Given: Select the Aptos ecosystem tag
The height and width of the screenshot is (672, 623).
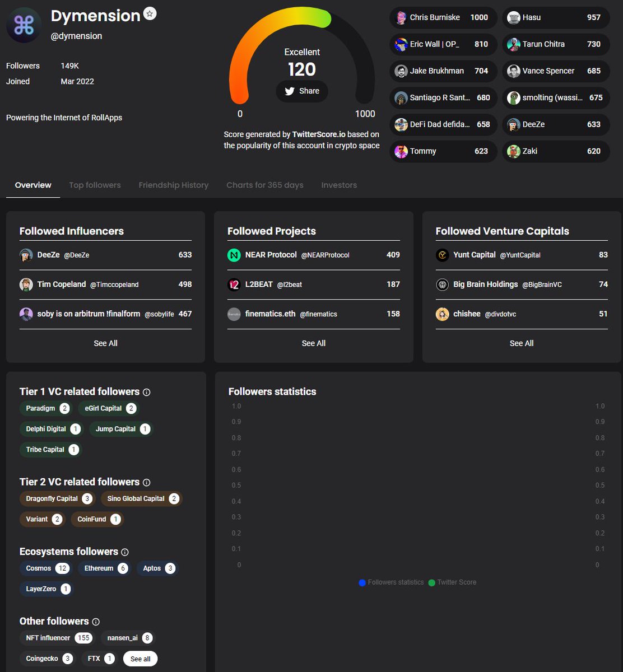Looking at the screenshot, I should 157,569.
